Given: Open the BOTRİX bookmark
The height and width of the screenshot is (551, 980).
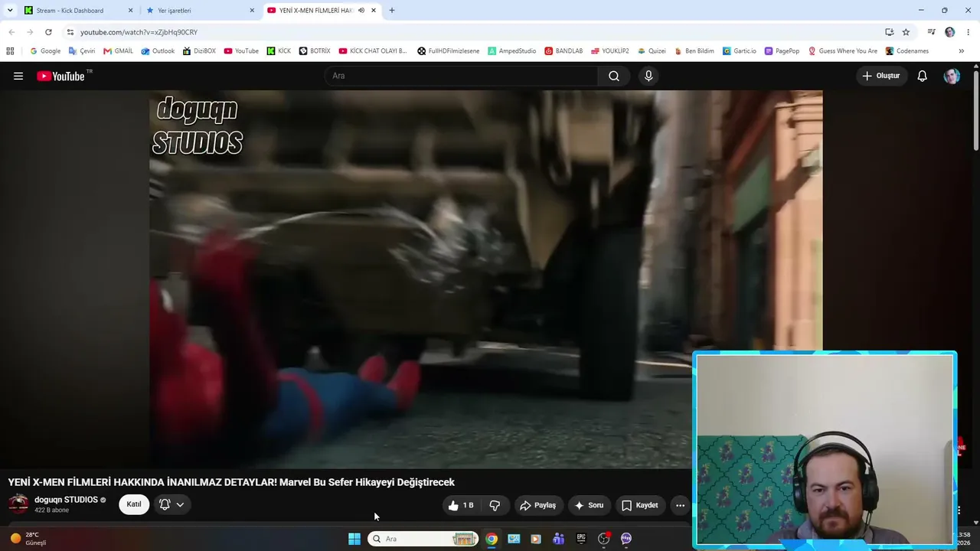Looking at the screenshot, I should point(315,51).
